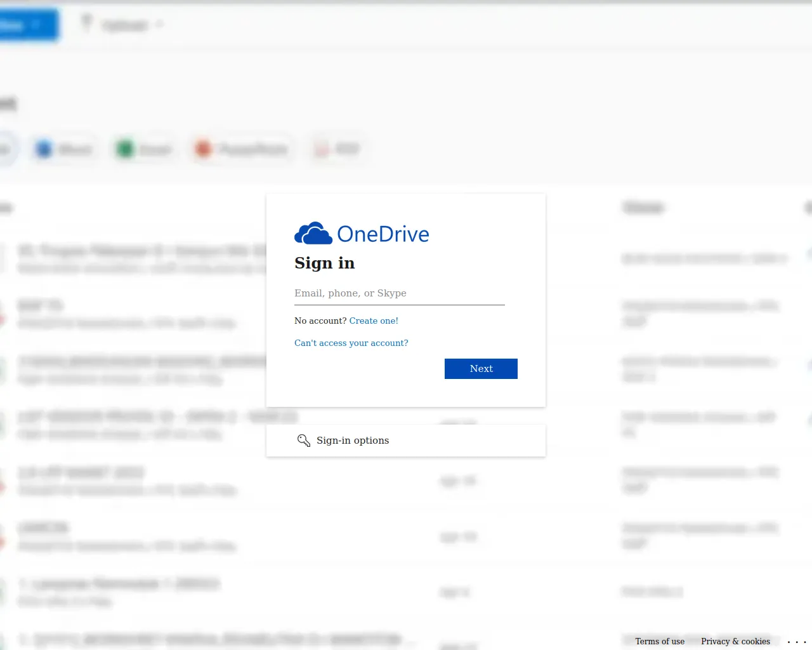Select the blurred red PowerPoint filter icon
Viewport: 812px width, 650px height.
click(203, 149)
